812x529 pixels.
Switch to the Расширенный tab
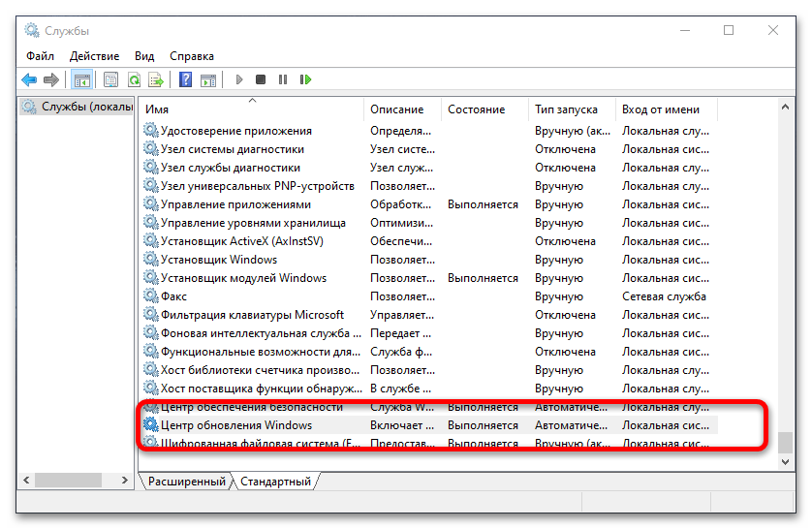[x=186, y=482]
